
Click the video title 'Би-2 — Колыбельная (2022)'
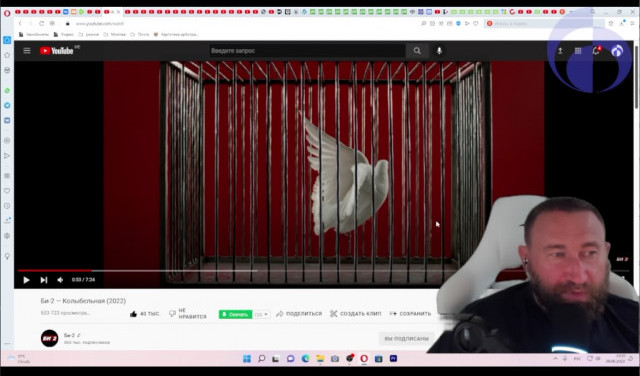[x=83, y=301]
